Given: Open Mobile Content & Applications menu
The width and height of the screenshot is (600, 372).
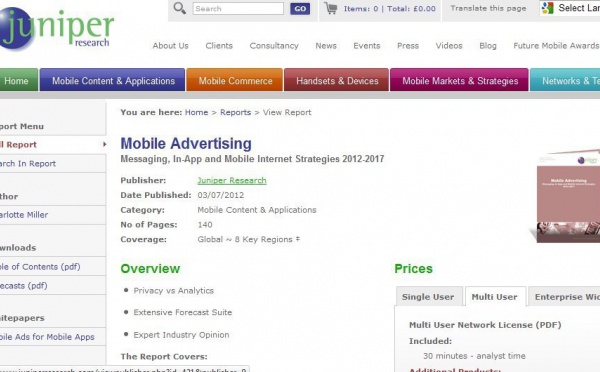Looking at the screenshot, I should click(113, 80).
